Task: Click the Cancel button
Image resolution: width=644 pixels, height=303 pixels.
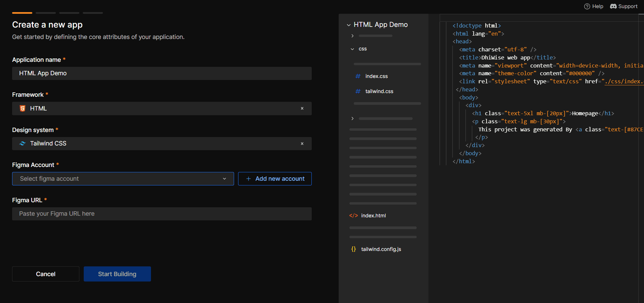Action: pyautogui.click(x=46, y=274)
